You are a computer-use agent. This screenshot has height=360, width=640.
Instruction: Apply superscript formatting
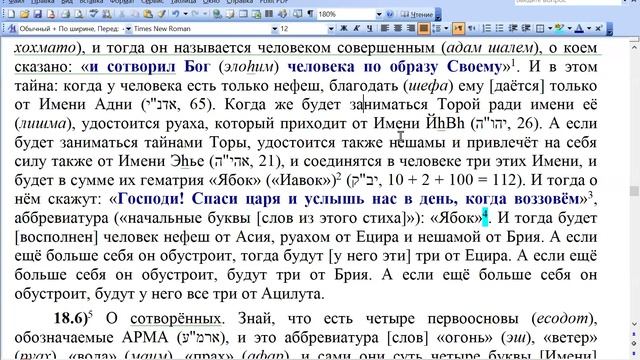[x=598, y=28]
